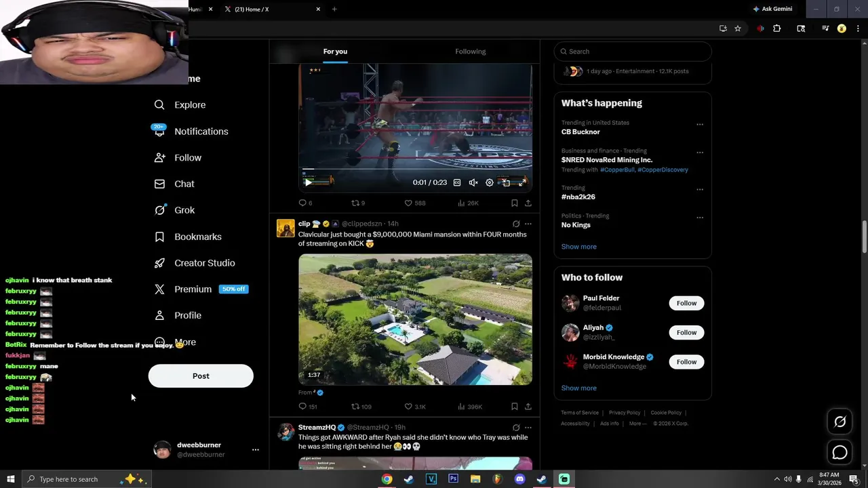Open dweebburner account menu dots
This screenshot has width=868, height=488.
[256, 450]
